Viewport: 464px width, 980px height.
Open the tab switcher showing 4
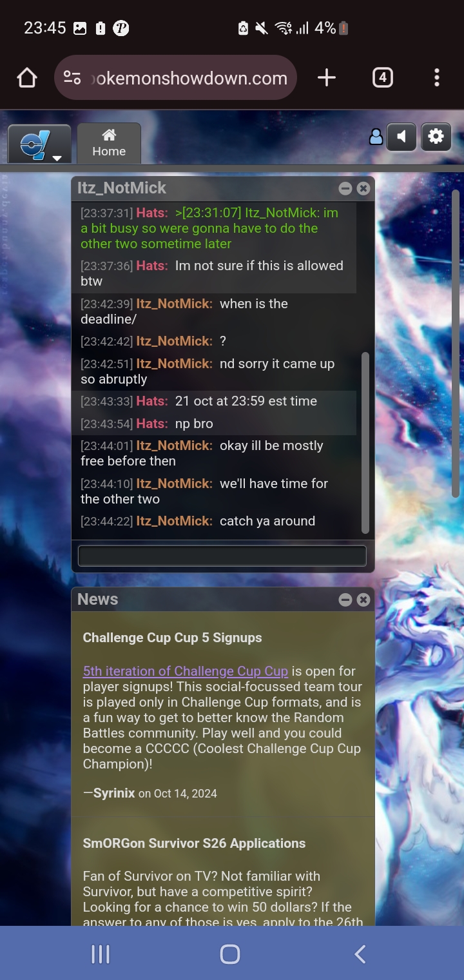tap(383, 78)
